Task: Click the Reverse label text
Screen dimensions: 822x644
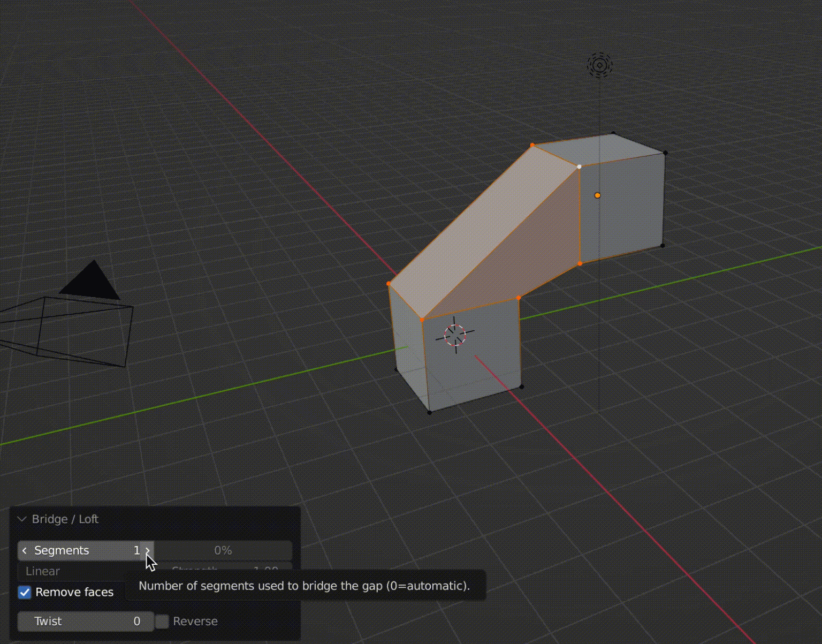Action: point(196,621)
